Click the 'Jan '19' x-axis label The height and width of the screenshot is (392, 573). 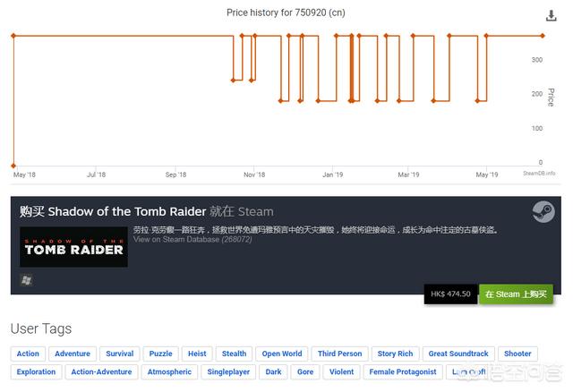pos(332,175)
